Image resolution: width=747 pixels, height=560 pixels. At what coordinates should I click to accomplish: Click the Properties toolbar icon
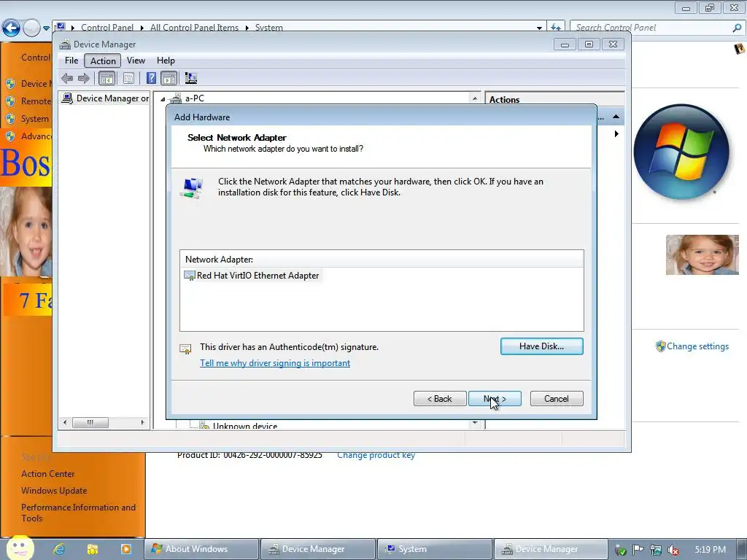point(128,78)
